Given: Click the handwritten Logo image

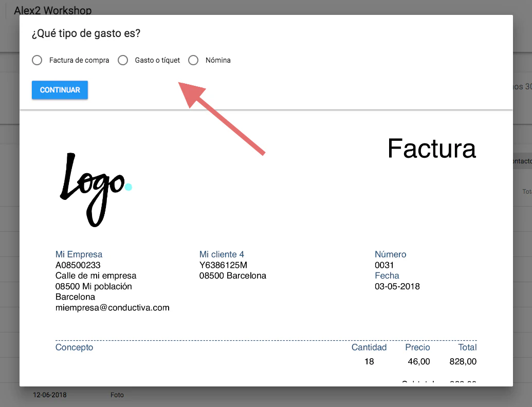Looking at the screenshot, I should (92, 189).
